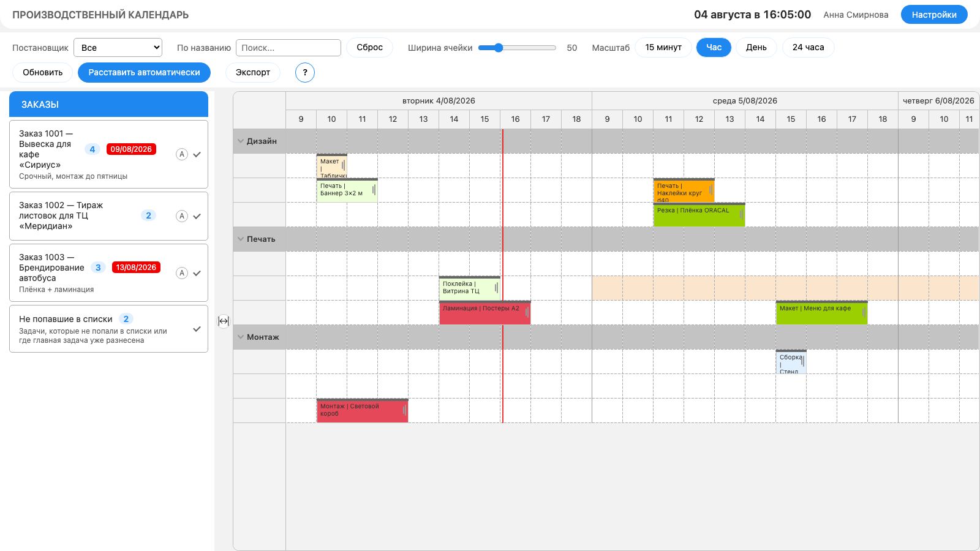Collapse the "Монтаж" group
980x551 pixels.
[x=241, y=337]
